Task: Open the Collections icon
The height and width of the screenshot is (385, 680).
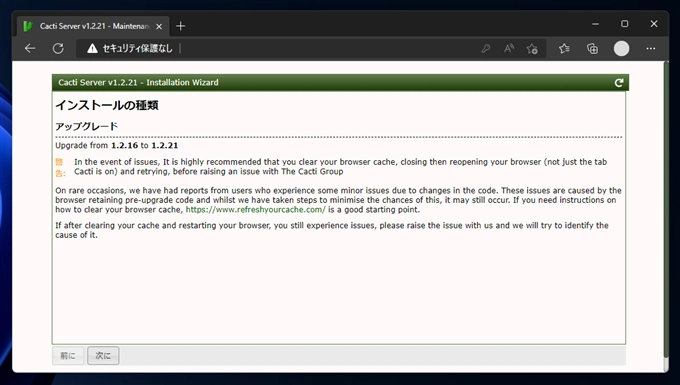Action: (592, 49)
